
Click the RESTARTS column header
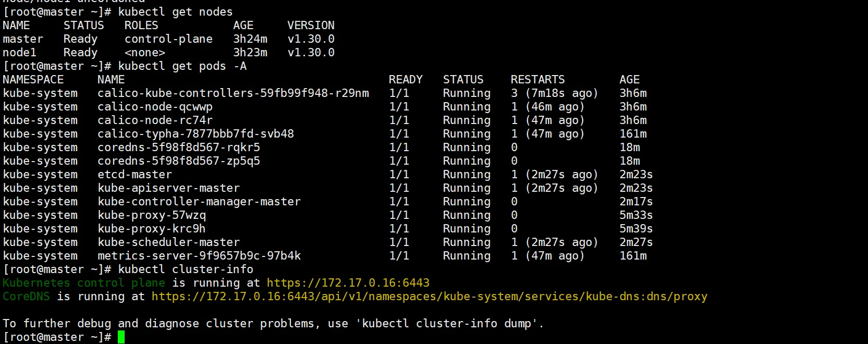tap(537, 80)
